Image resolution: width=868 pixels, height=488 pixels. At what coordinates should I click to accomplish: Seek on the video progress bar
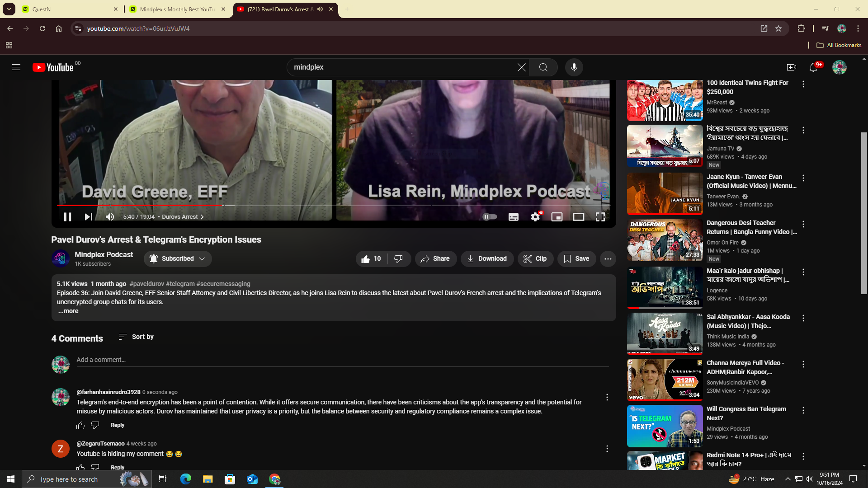334,205
